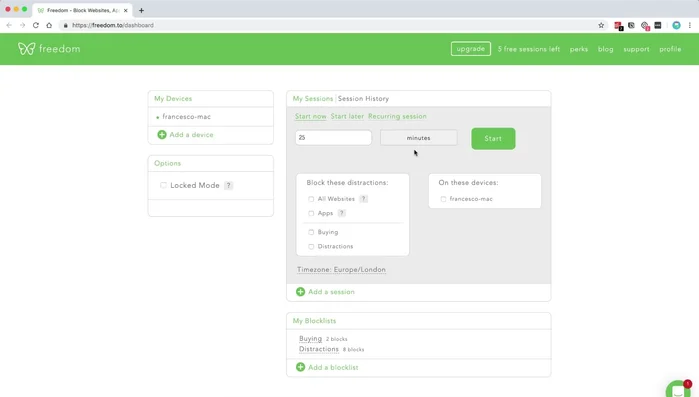The image size is (699, 397).
Task: Check the francesco-mac device checkbox
Action: pos(443,199)
